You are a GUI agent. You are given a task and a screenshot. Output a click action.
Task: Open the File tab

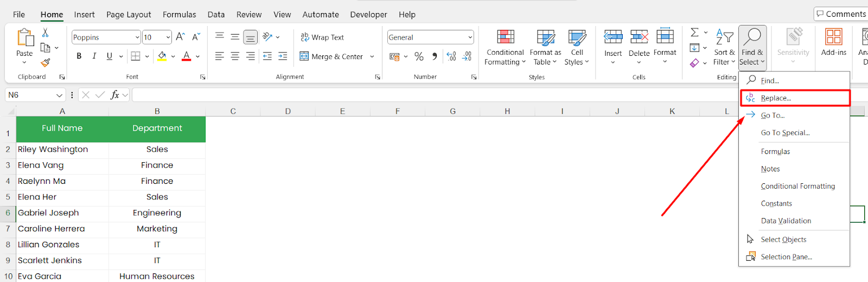click(x=19, y=15)
